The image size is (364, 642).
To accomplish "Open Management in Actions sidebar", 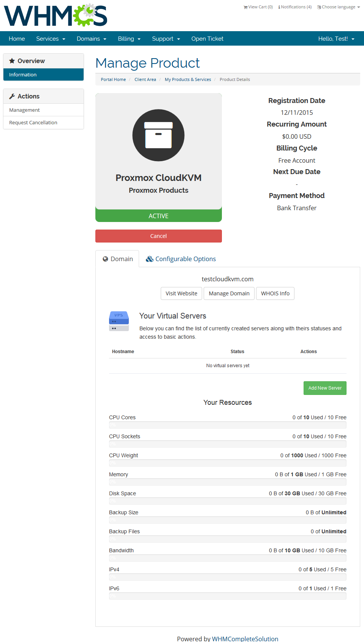I will (43, 110).
